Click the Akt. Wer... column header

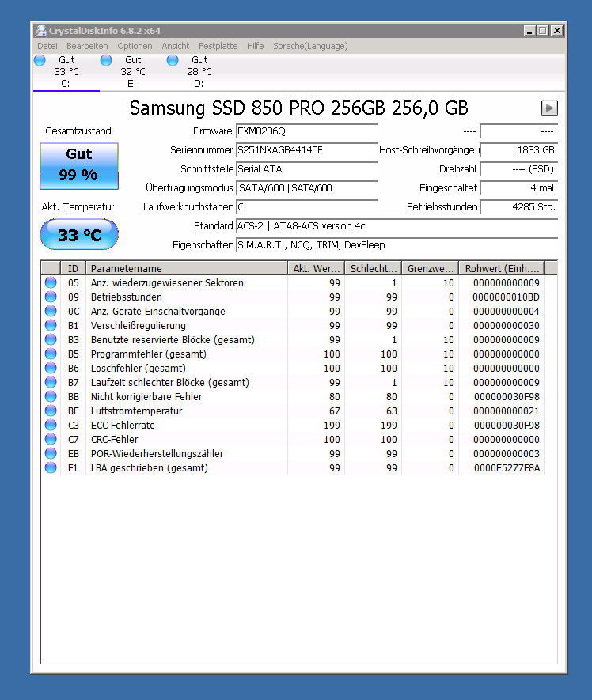(316, 268)
